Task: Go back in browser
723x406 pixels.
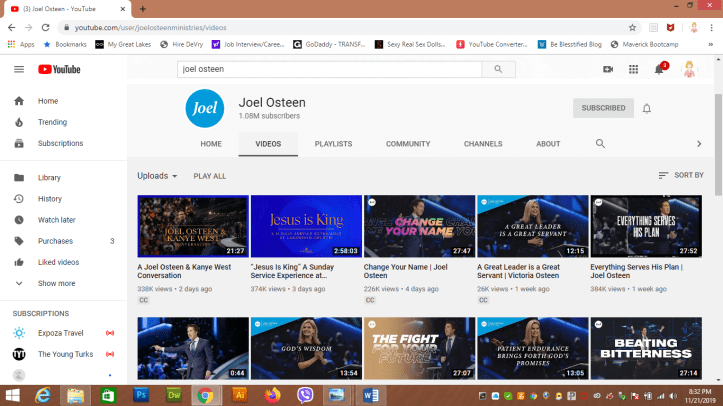Action: 12,28
